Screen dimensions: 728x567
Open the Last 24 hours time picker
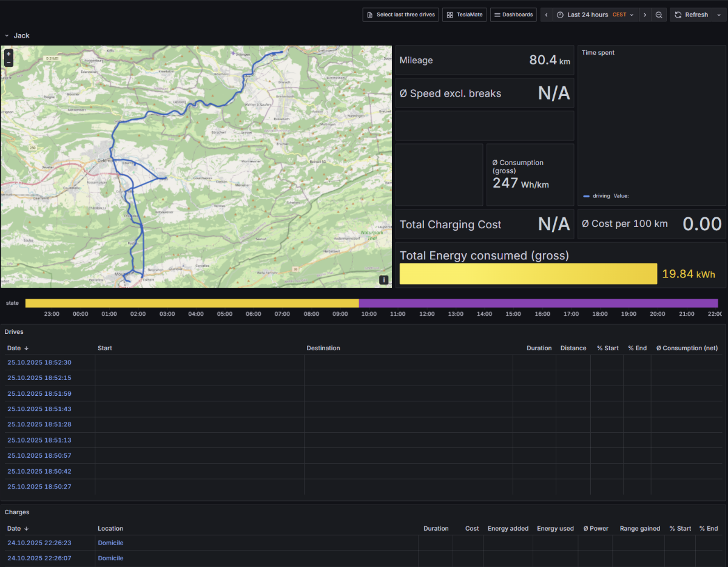(x=595, y=15)
